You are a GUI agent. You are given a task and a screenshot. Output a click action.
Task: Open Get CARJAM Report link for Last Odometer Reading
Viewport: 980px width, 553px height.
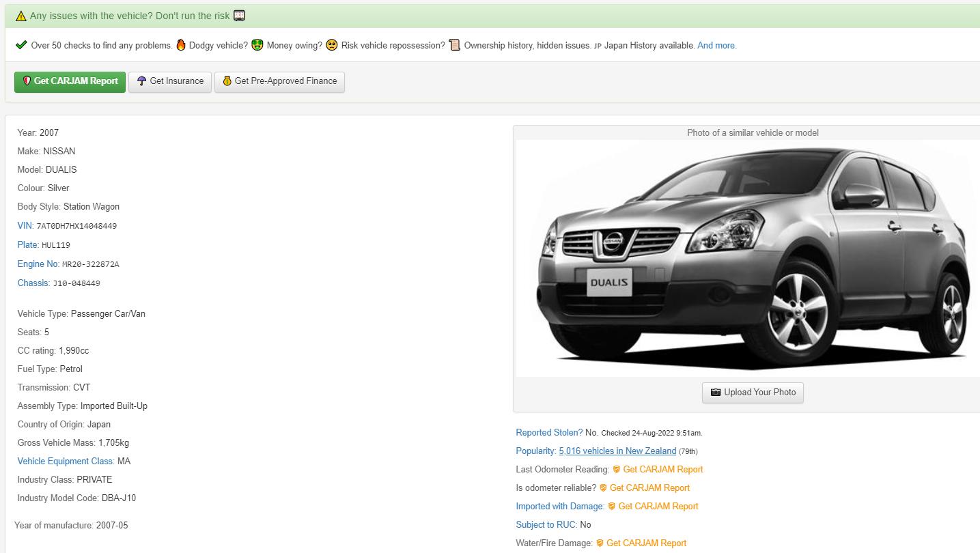pyautogui.click(x=663, y=470)
